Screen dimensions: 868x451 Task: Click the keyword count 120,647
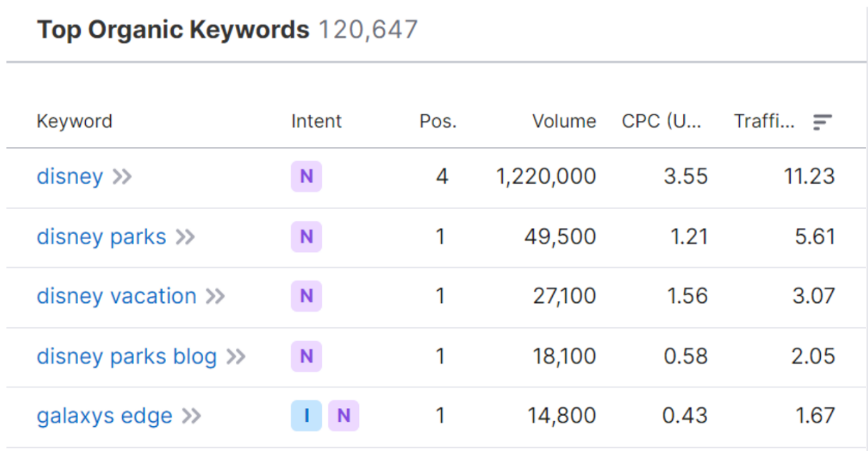coord(368,30)
